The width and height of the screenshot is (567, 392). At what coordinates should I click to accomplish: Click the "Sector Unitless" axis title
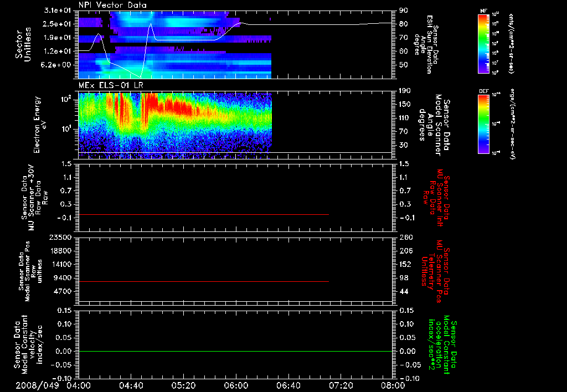coord(23,44)
